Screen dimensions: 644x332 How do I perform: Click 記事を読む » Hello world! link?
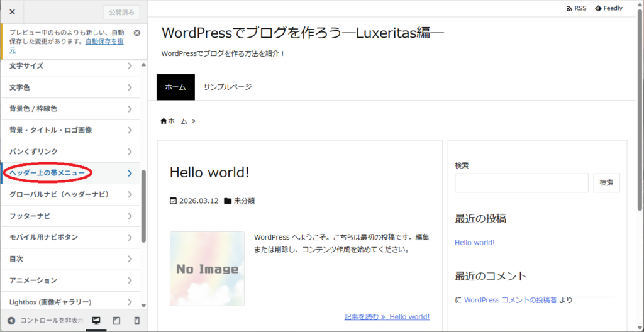(387, 317)
